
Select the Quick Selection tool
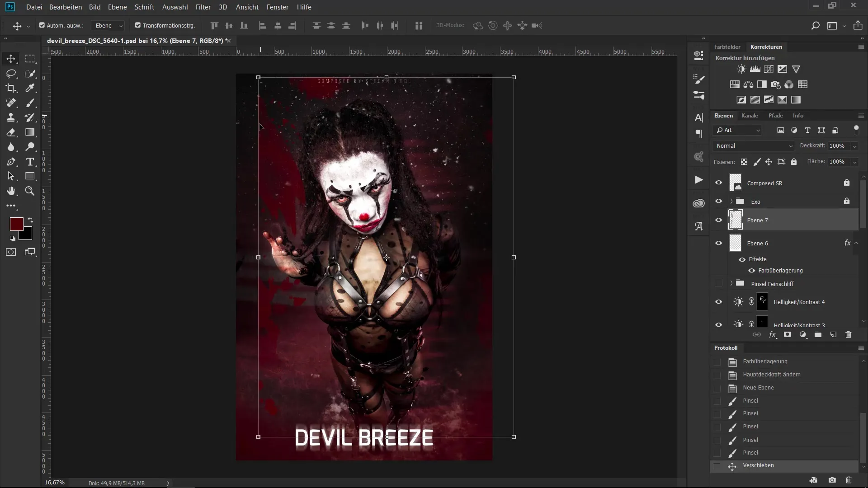30,74
